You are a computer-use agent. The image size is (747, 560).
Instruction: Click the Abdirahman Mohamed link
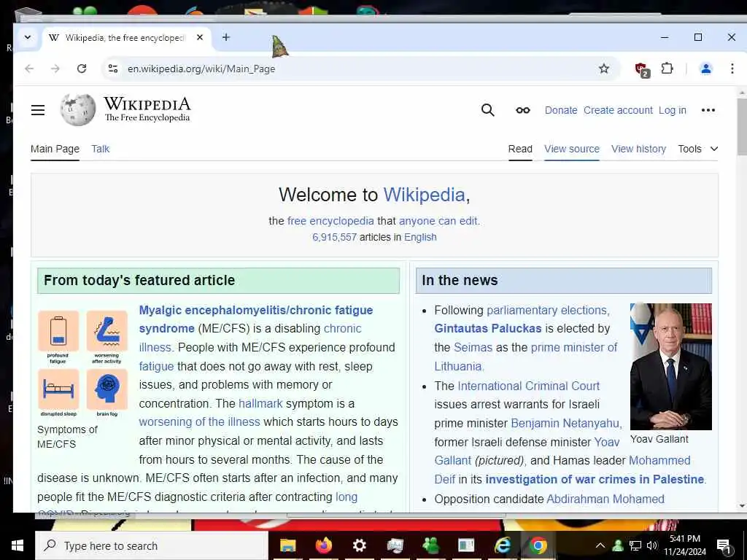click(x=605, y=499)
